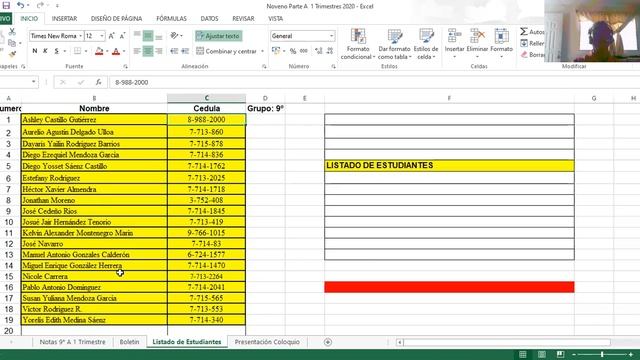
Task: Center text horizontally
Action: (148, 51)
